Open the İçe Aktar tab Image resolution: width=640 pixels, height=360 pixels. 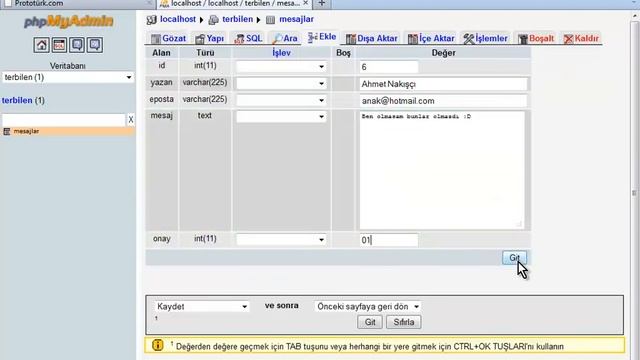pos(431,38)
